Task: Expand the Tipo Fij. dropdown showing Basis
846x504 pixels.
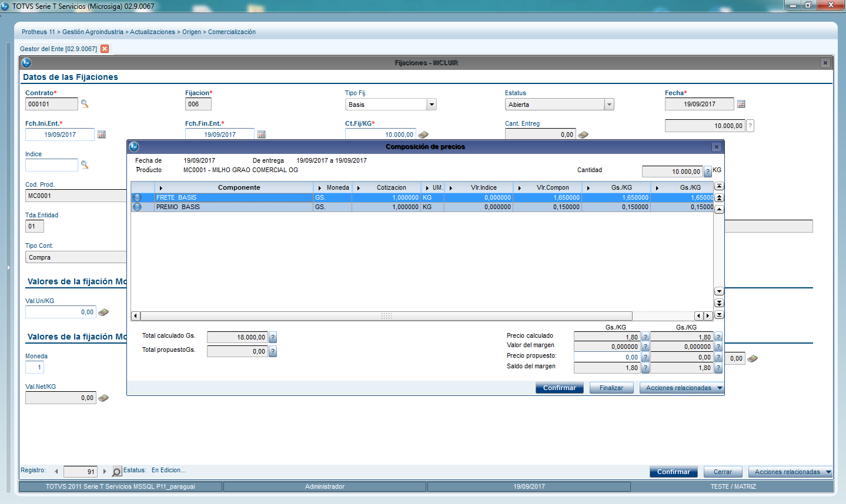Action: [x=432, y=105]
